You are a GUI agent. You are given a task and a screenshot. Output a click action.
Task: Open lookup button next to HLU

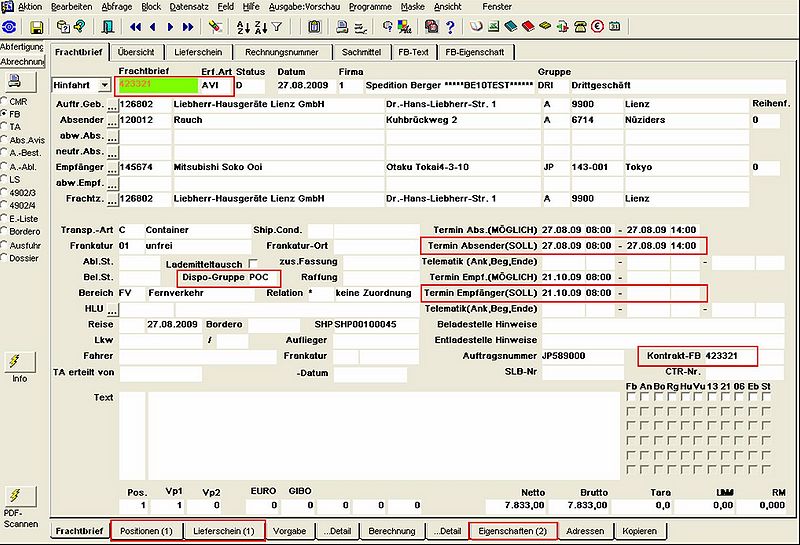click(112, 310)
